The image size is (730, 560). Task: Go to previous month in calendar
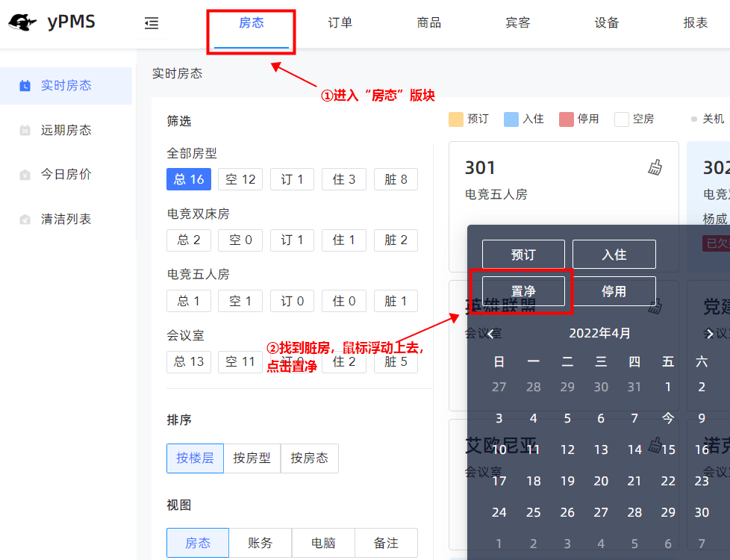tap(490, 334)
